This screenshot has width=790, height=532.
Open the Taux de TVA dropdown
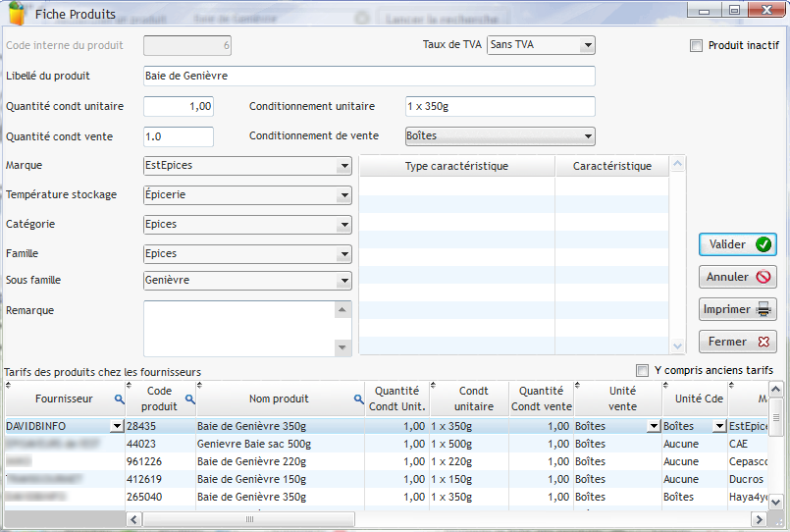pyautogui.click(x=587, y=45)
